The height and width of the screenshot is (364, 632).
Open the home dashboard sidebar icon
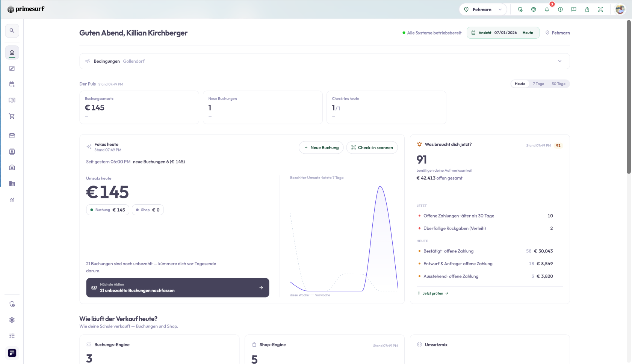pos(12,53)
